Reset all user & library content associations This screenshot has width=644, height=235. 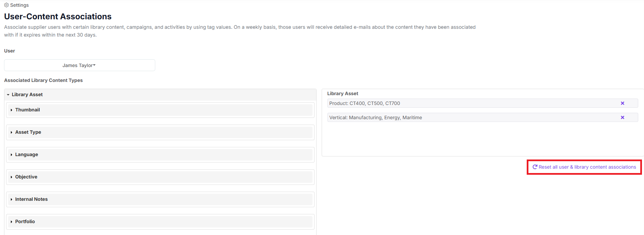(x=587, y=167)
